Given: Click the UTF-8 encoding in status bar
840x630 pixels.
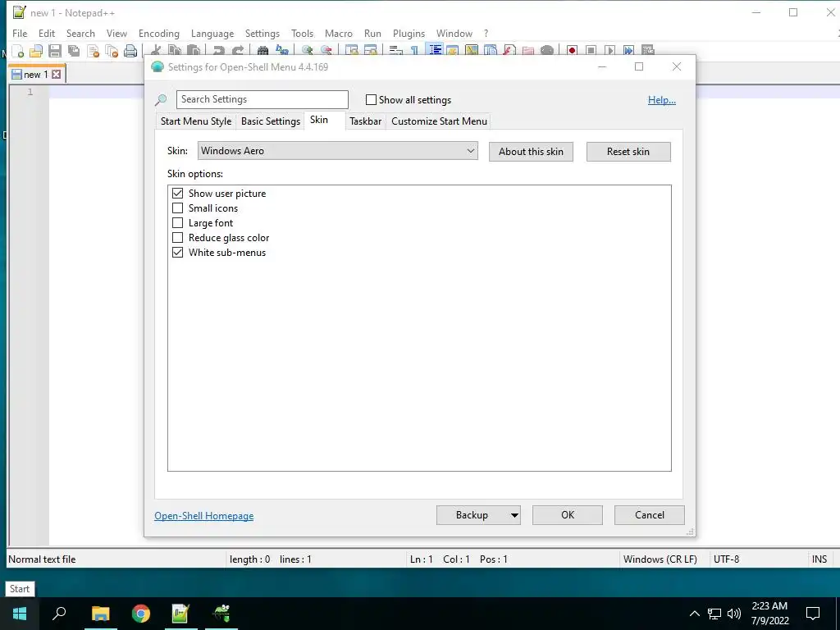Looking at the screenshot, I should 727,559.
